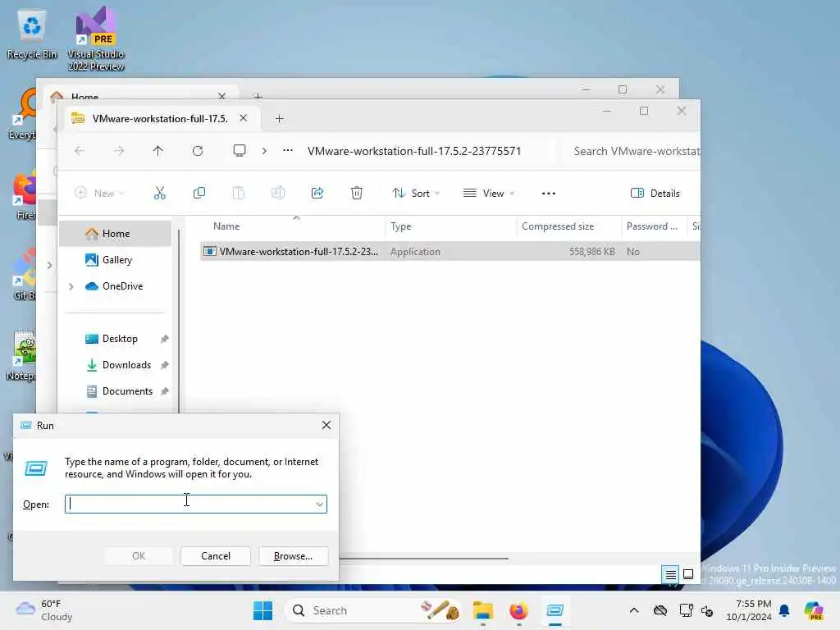Image resolution: width=840 pixels, height=630 pixels.
Task: Click the Cut scissors icon in Explorer toolbar
Action: [160, 194]
